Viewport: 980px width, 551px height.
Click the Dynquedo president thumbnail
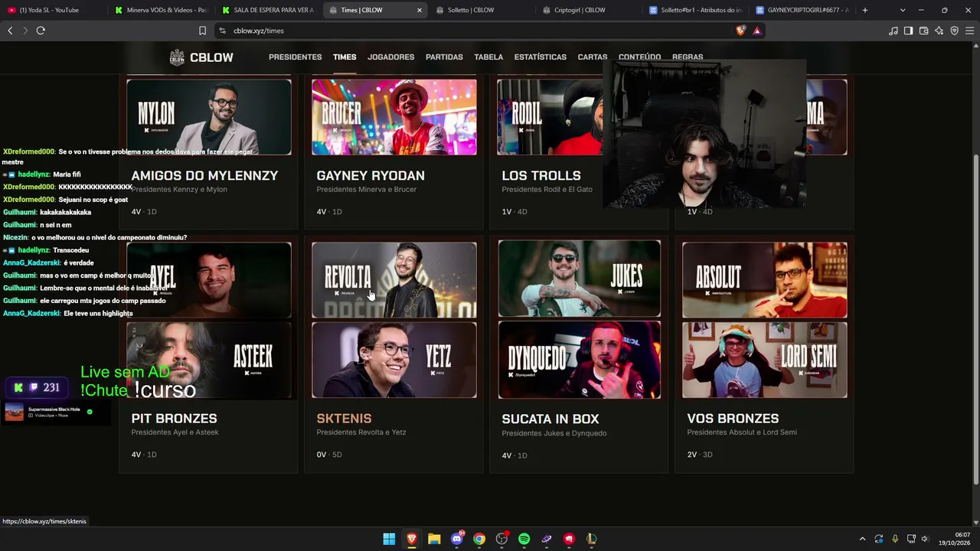(x=580, y=360)
